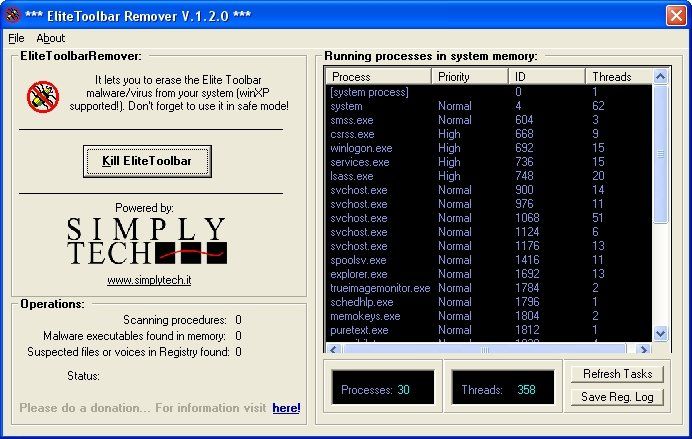This screenshot has width=692, height=439.
Task: Open the File menu
Action: [16, 38]
